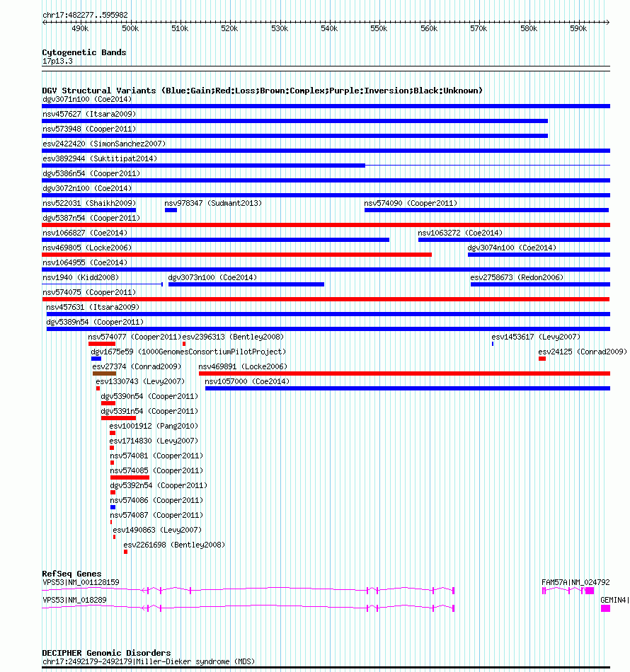Image resolution: width=630 pixels, height=672 pixels.
Task: Open esv3892944 (Suktitipat2014) label
Action: [100, 158]
